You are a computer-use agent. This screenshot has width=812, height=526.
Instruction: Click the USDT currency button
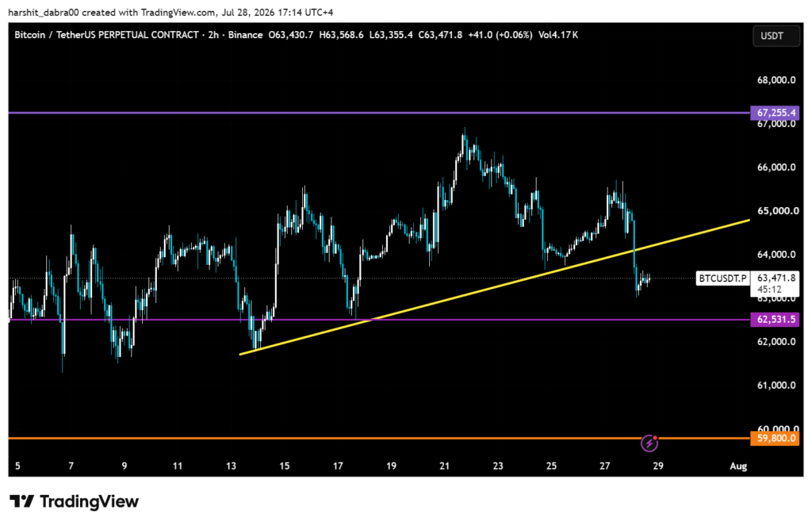click(776, 36)
